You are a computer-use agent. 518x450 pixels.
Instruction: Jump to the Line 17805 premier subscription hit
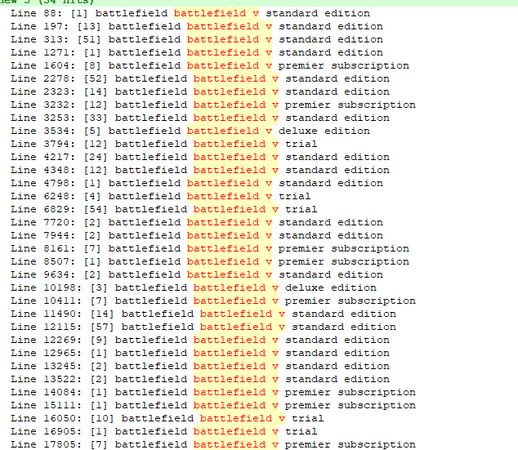tap(213, 444)
